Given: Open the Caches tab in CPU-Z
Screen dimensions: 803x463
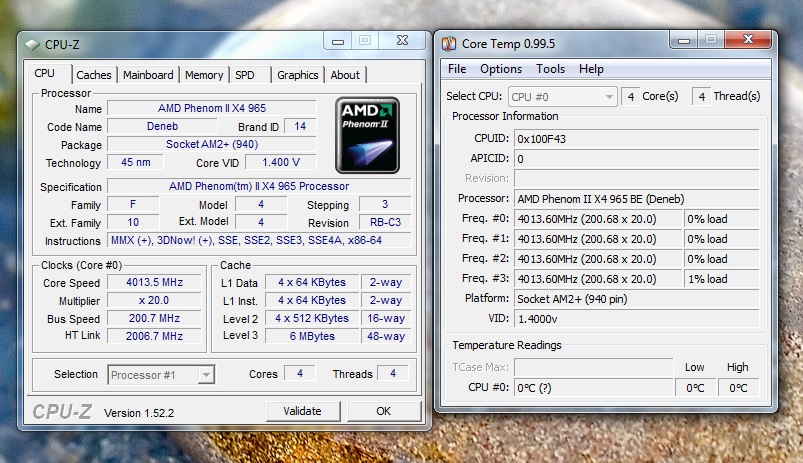Looking at the screenshot, I should [x=94, y=75].
